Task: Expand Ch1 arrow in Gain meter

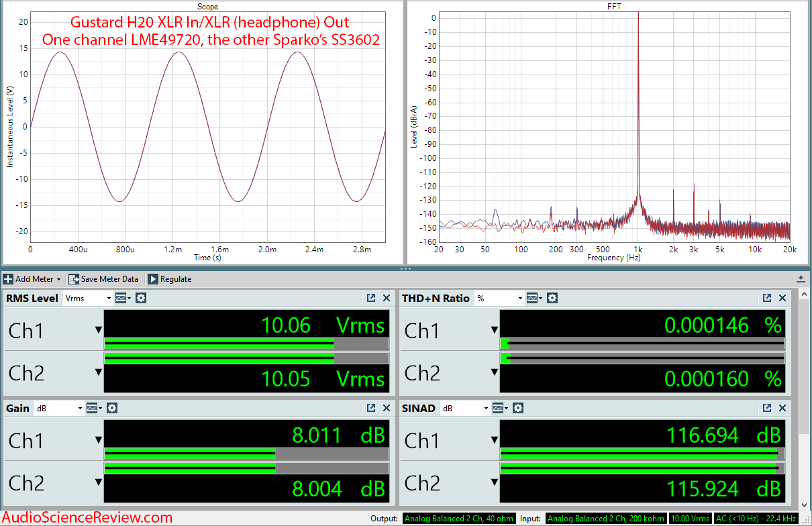Action: [99, 440]
